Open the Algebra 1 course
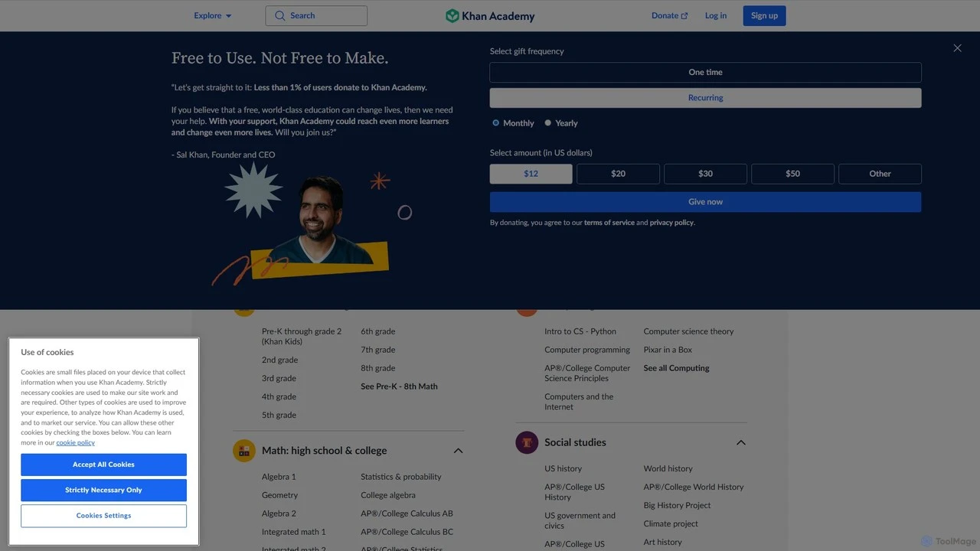Image resolution: width=980 pixels, height=551 pixels. point(279,477)
